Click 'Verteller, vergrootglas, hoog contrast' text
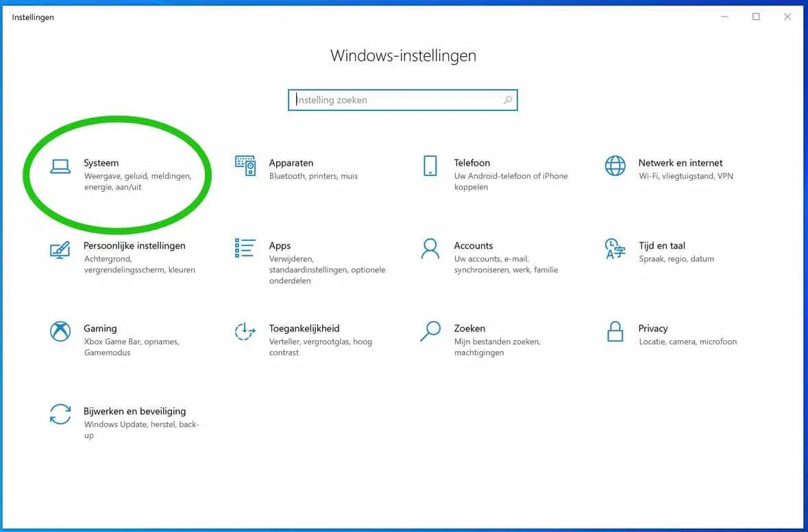 click(321, 347)
